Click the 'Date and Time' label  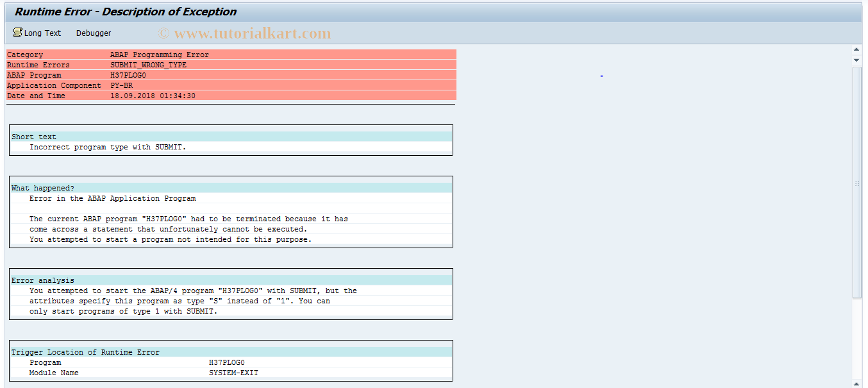click(x=37, y=96)
